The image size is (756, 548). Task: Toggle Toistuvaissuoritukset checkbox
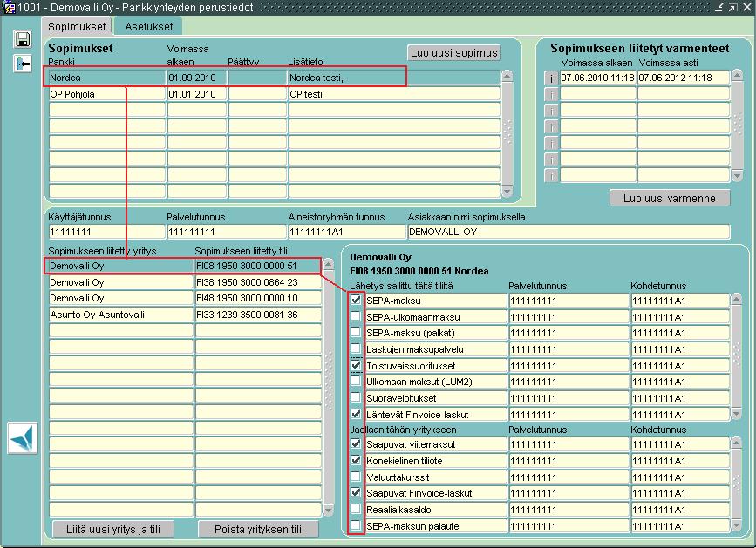356,365
